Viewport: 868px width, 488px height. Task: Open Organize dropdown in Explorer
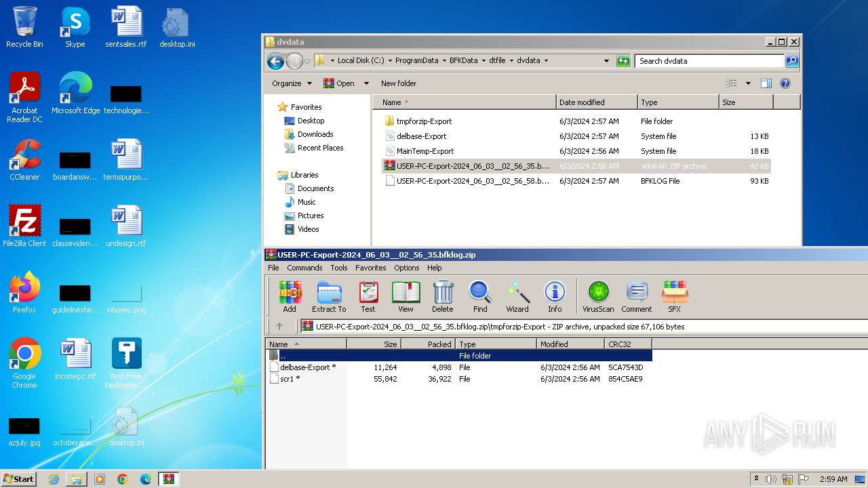coord(292,83)
